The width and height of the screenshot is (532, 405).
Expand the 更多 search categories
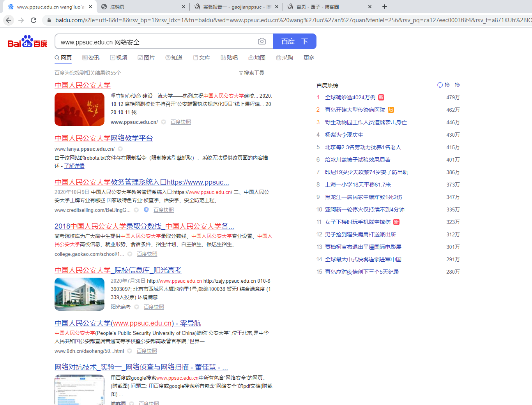click(x=309, y=58)
